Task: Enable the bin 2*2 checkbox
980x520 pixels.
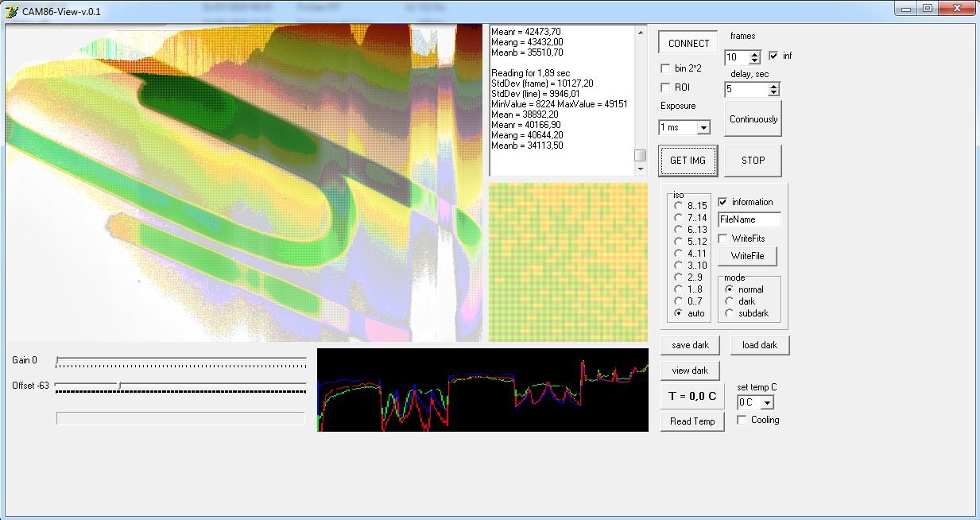Action: 665,68
